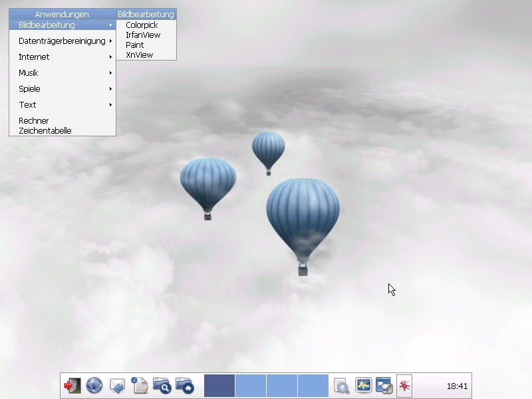Open the Spiele submenu
This screenshot has width=532, height=399.
tap(63, 89)
